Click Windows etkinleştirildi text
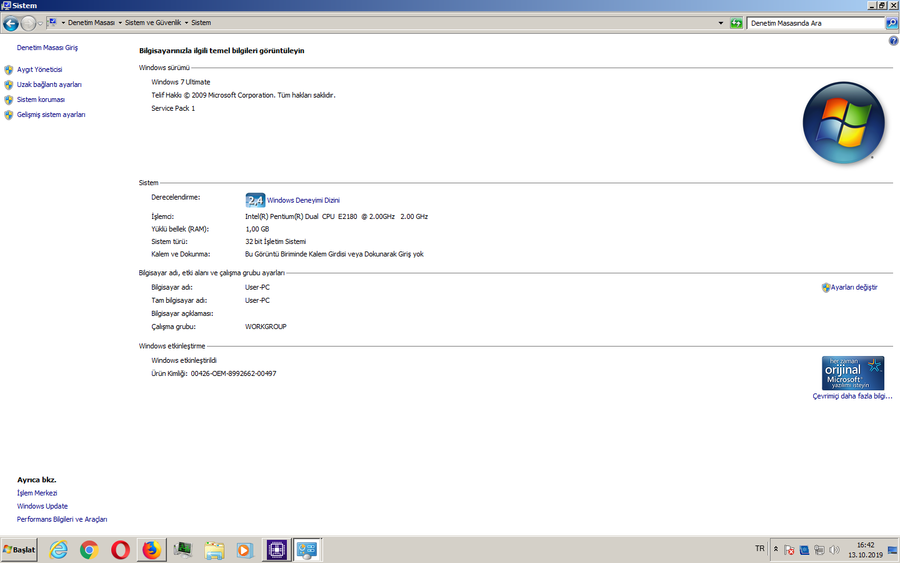 pyautogui.click(x=184, y=360)
